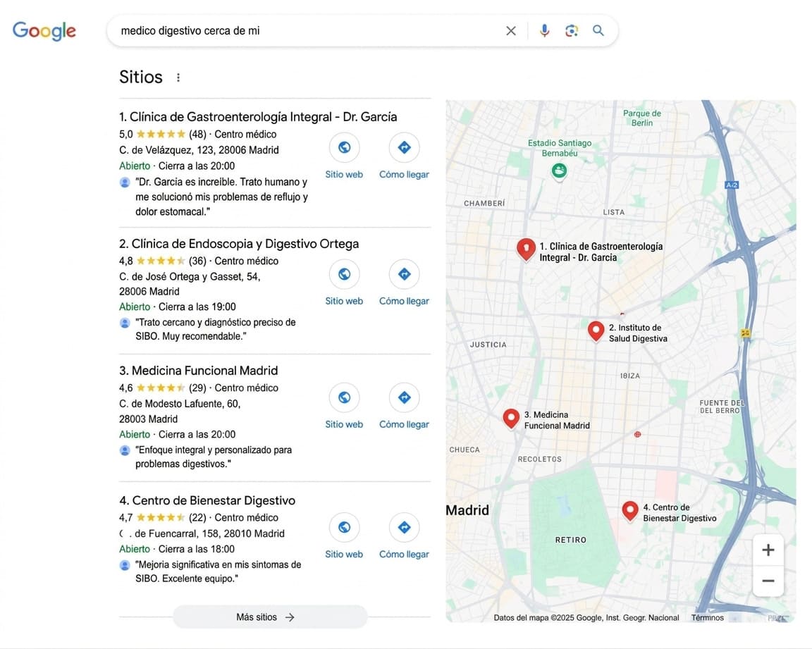
Task: Select map pin 3 Medicina Funcional Madrid
Action: click(511, 418)
